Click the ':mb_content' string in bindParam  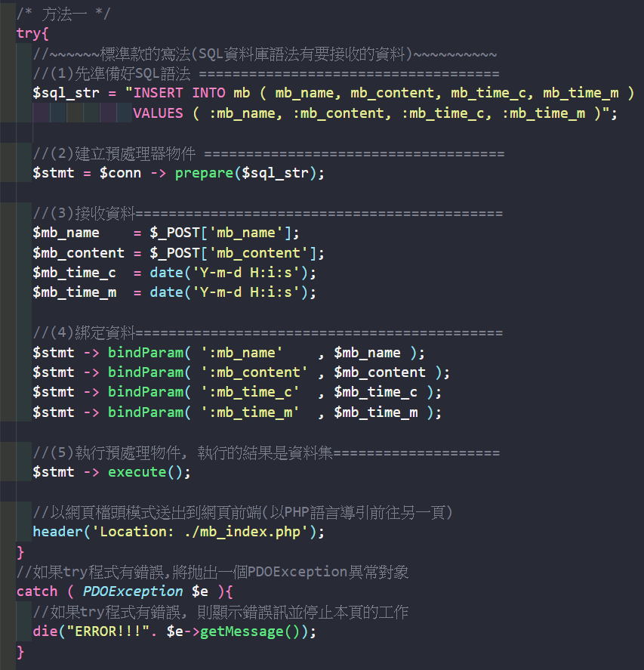254,372
